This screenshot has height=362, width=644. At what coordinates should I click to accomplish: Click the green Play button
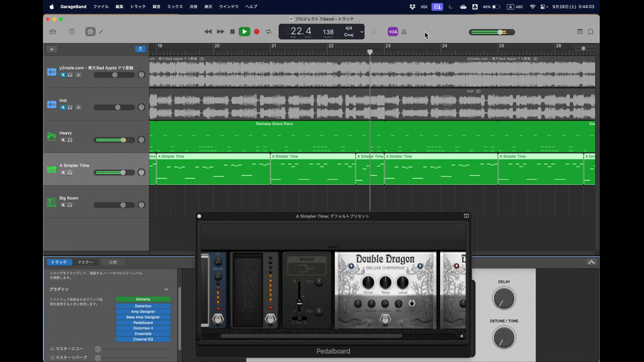(x=244, y=32)
